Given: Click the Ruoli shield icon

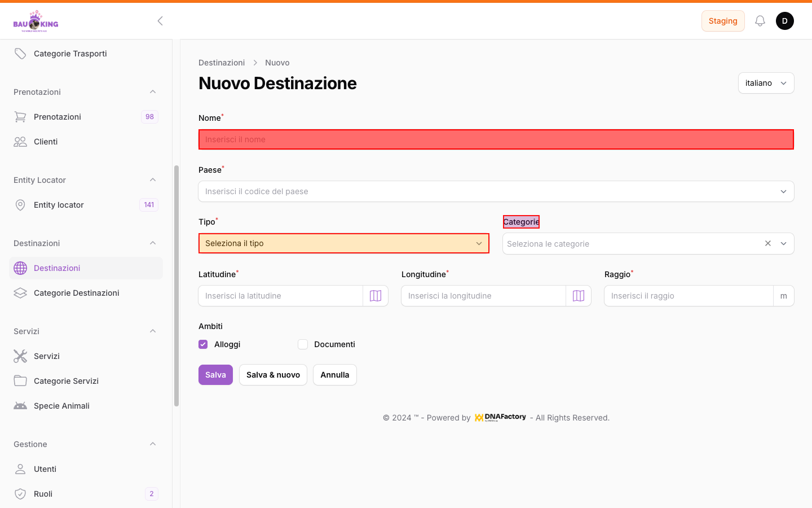Looking at the screenshot, I should pos(20,493).
